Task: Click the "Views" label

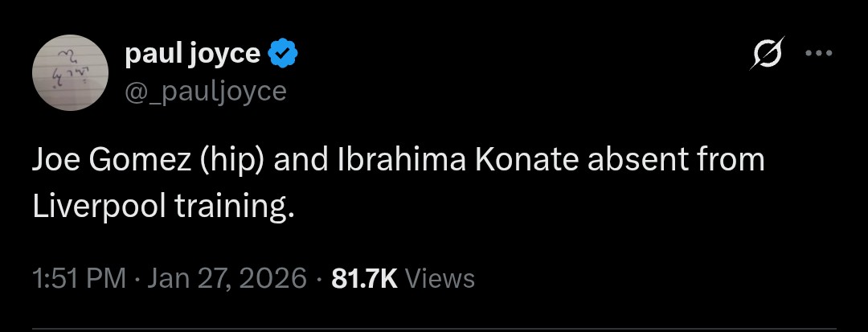Action: coord(440,278)
